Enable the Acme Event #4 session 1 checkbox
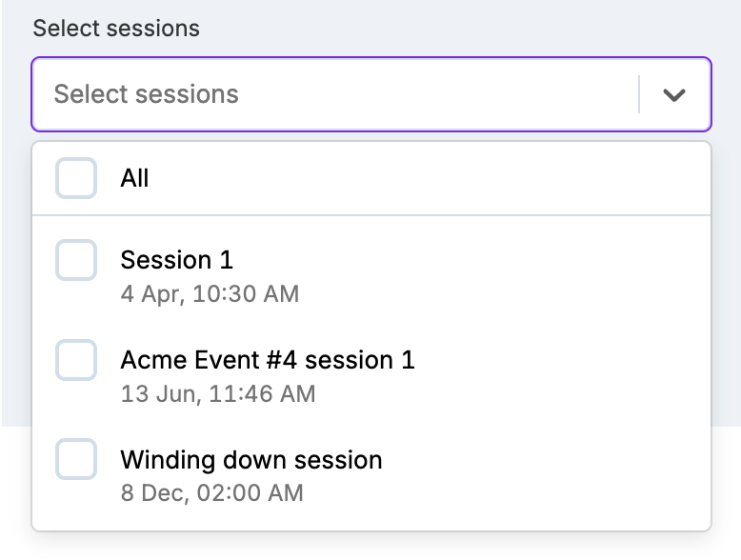The height and width of the screenshot is (560, 741). click(76, 360)
